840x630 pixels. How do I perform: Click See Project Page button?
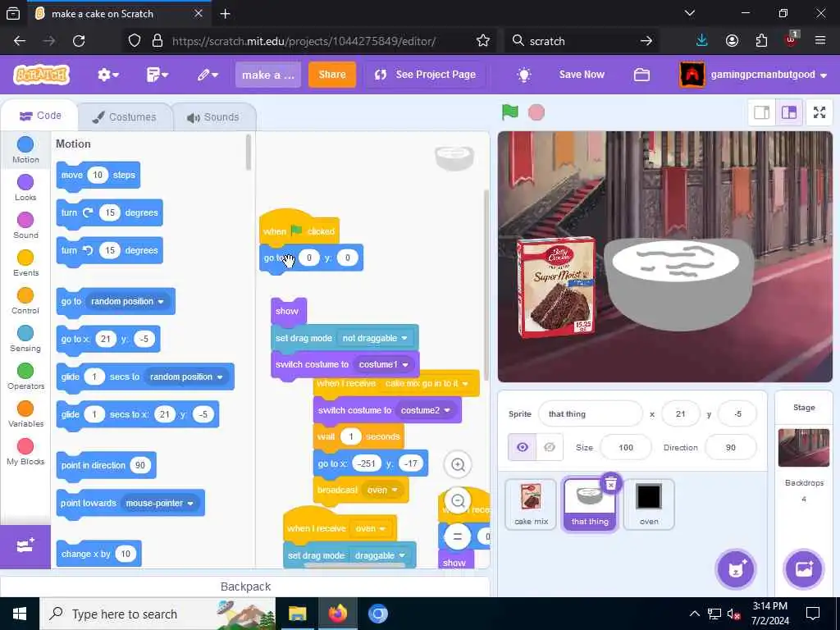pos(425,75)
